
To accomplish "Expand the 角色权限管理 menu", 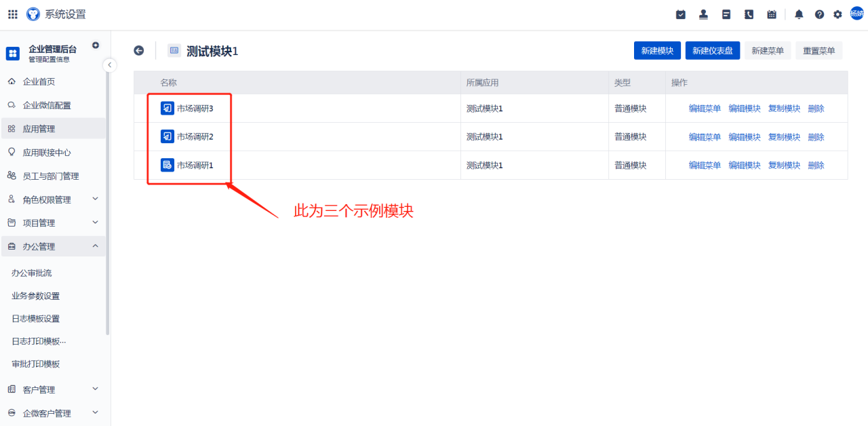I will 53,199.
